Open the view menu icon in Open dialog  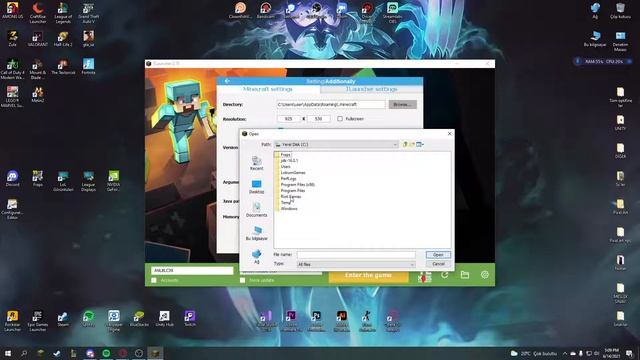pos(420,144)
